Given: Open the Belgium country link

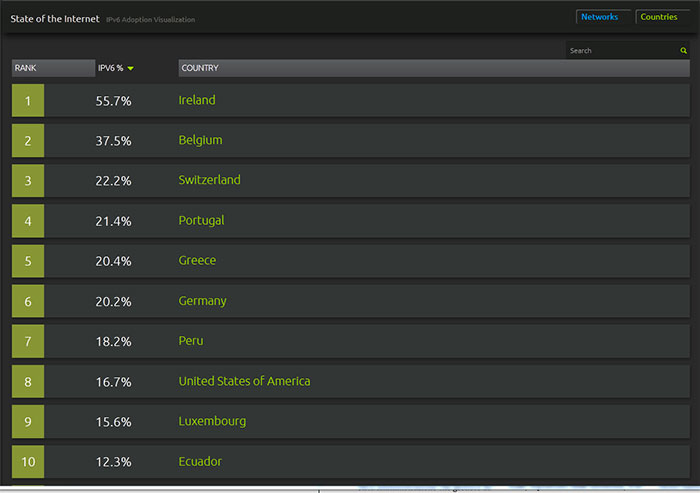Looking at the screenshot, I should 200,140.
